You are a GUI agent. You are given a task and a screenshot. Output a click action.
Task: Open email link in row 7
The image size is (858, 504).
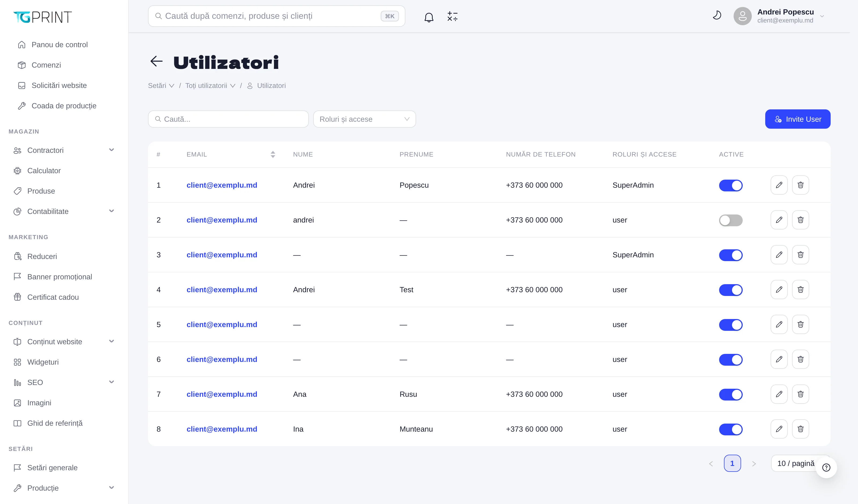[222, 394]
